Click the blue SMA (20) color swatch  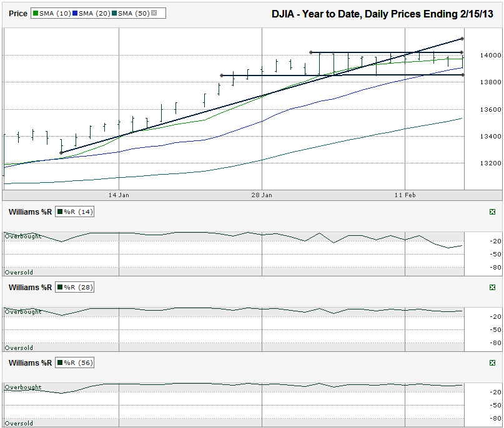75,13
